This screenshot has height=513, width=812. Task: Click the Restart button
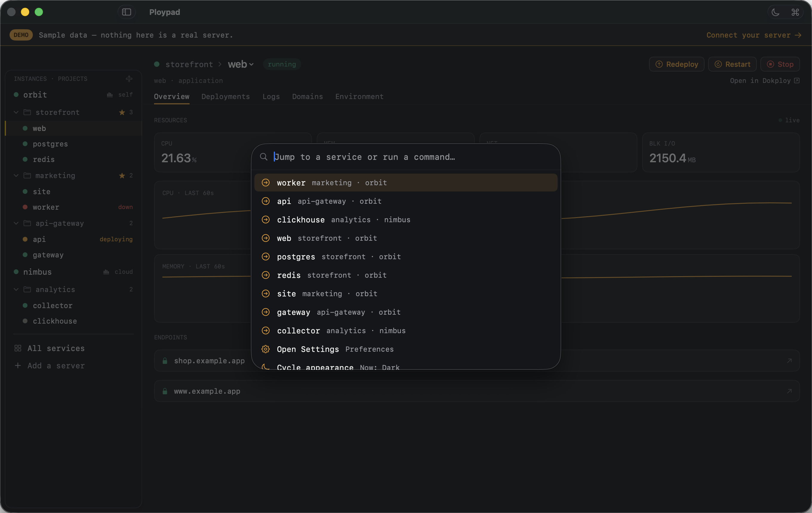[x=732, y=64]
